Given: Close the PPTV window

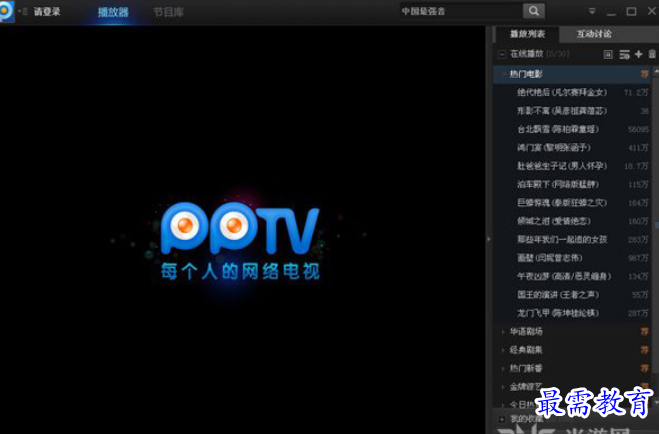Looking at the screenshot, I should point(652,11).
